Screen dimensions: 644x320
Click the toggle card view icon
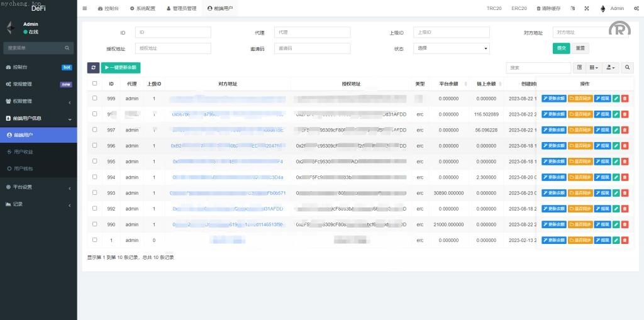580,67
